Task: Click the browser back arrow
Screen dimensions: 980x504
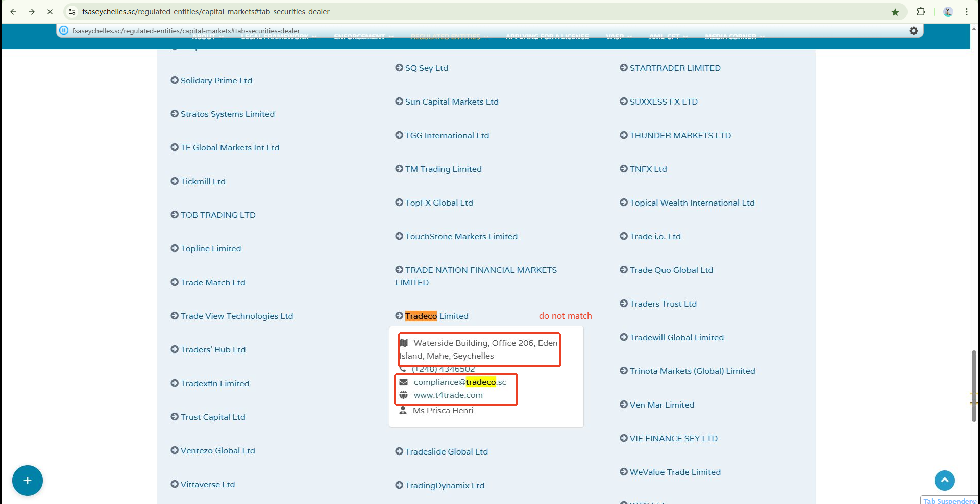Action: [x=13, y=12]
